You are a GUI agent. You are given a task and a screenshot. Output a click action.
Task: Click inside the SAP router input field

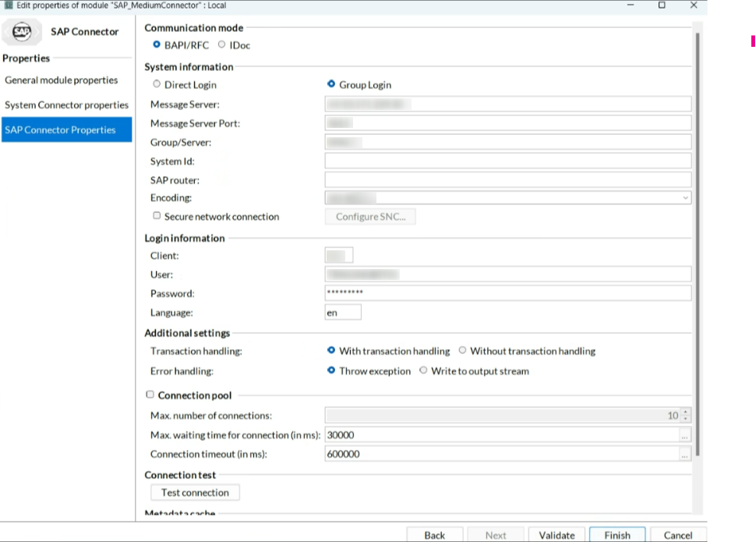point(507,179)
